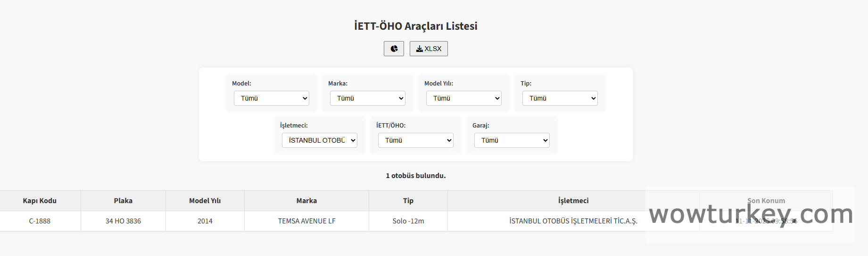Select the C-1888 door code cell

pos(40,221)
